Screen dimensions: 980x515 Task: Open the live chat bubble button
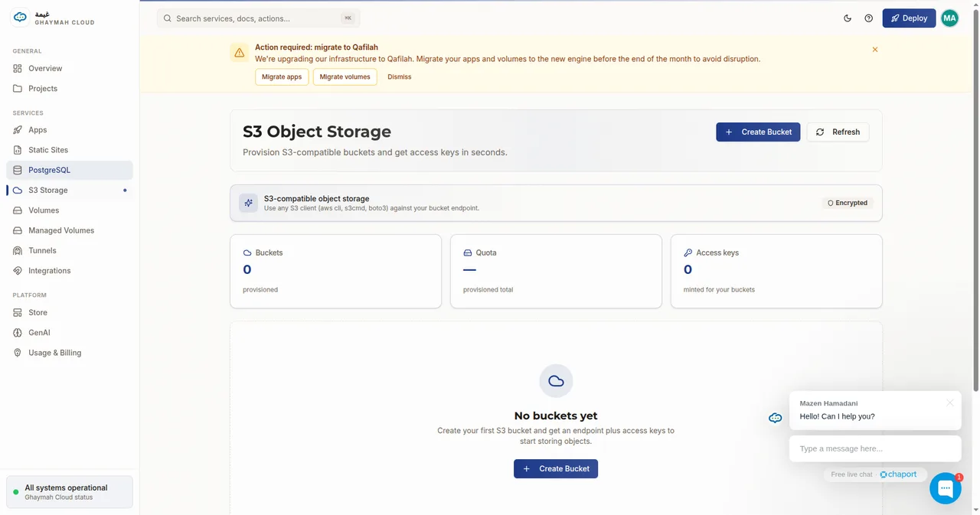click(946, 488)
